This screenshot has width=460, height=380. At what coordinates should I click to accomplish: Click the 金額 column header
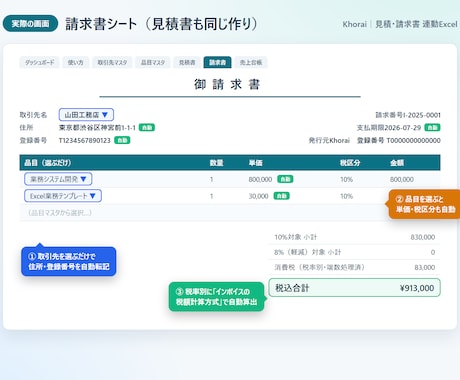[397, 163]
